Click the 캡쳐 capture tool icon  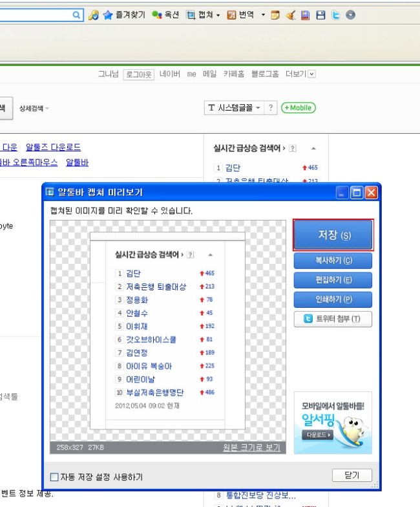point(191,14)
